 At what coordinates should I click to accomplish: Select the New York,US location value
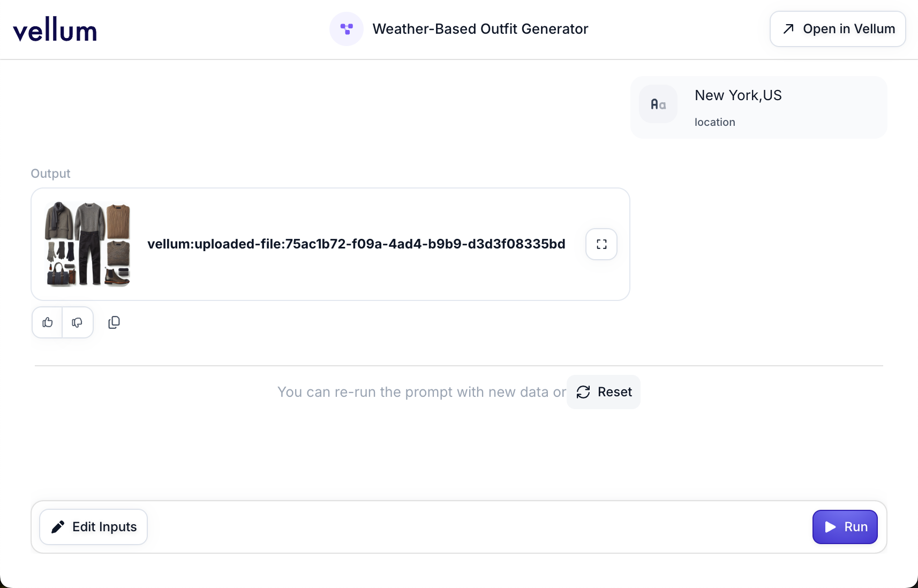click(738, 95)
